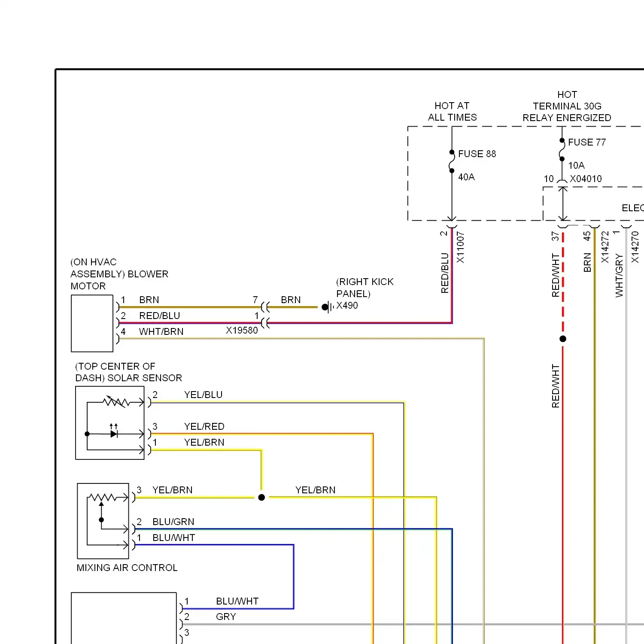Click the HOT AT ALL TIMES heading
Image resolution: width=644 pixels, height=644 pixels.
452,112
